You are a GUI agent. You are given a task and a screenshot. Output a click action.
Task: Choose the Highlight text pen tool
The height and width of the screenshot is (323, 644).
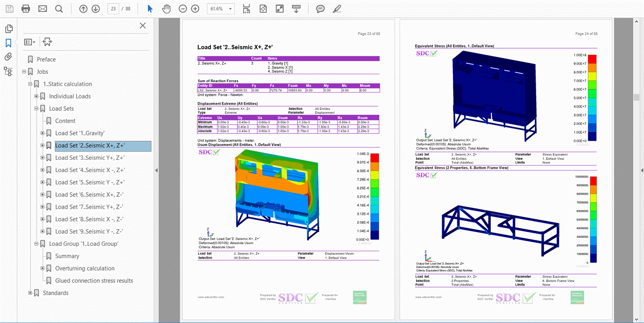click(x=337, y=8)
